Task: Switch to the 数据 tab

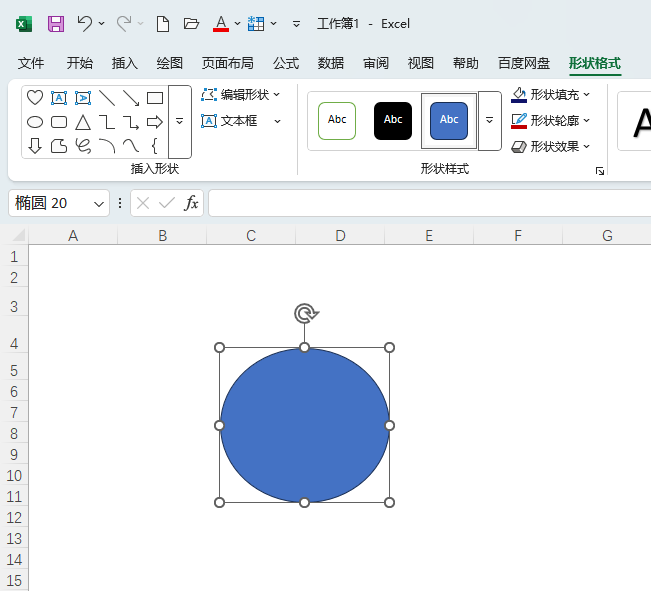Action: 331,63
